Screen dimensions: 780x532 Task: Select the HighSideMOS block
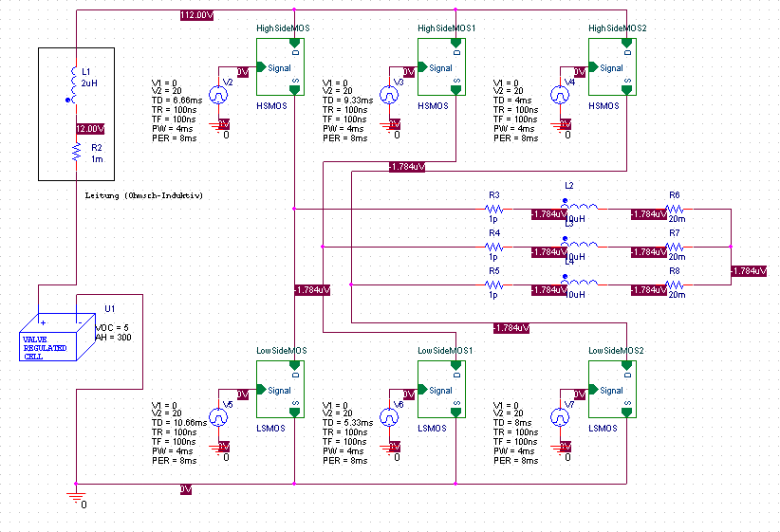(280, 66)
